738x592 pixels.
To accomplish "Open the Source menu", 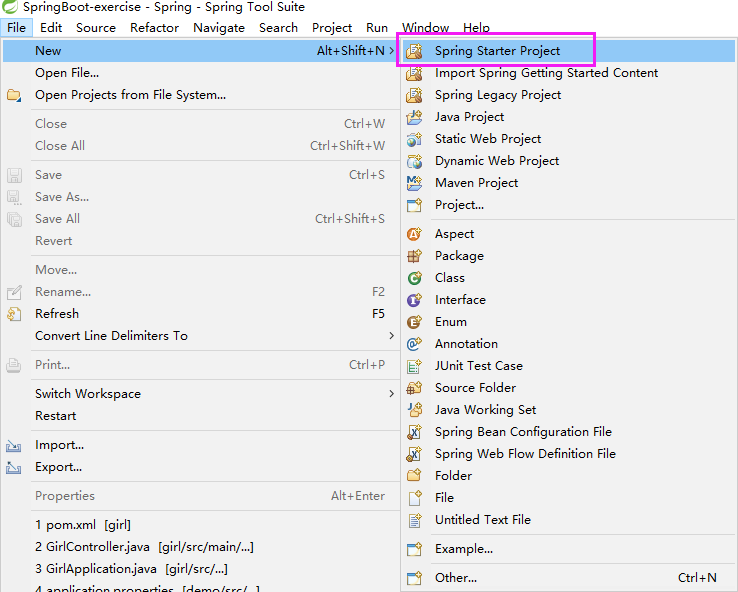I will 96,28.
